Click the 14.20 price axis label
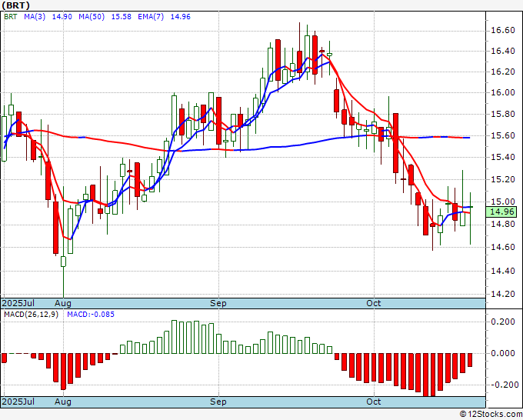 point(503,294)
